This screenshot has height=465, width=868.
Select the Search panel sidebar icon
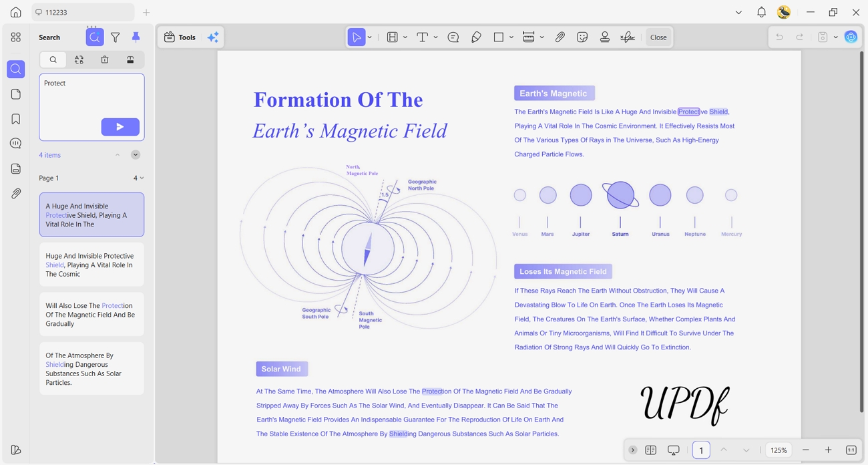[x=15, y=69]
